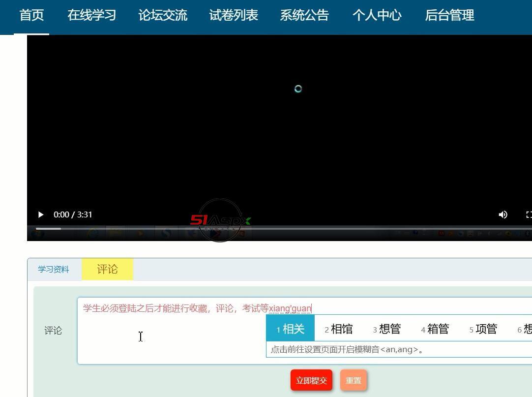This screenshot has width=532, height=397.
Task: View 系统公告 from the navigation bar
Action: click(304, 15)
